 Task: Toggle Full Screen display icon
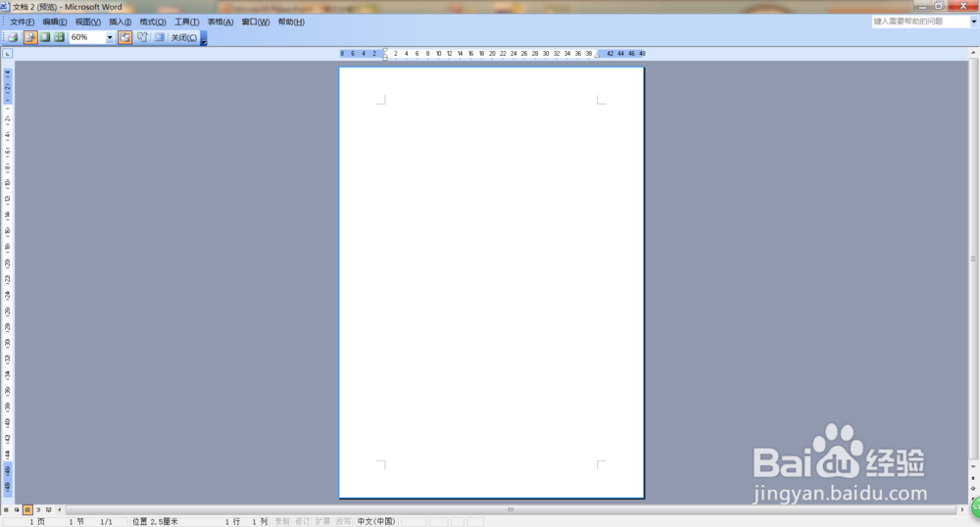tap(160, 37)
